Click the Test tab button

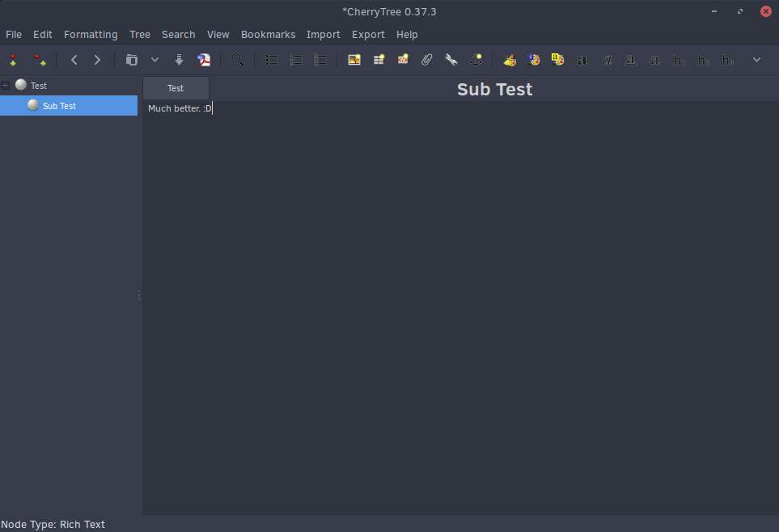pos(176,88)
